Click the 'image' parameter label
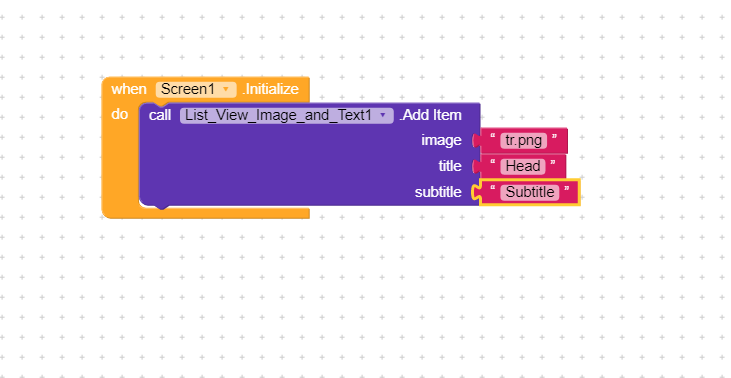The height and width of the screenshot is (378, 731). pyautogui.click(x=441, y=140)
